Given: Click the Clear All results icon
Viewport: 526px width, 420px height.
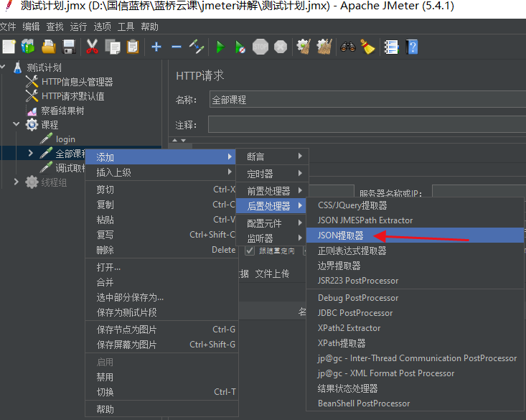Looking at the screenshot, I should tap(324, 47).
